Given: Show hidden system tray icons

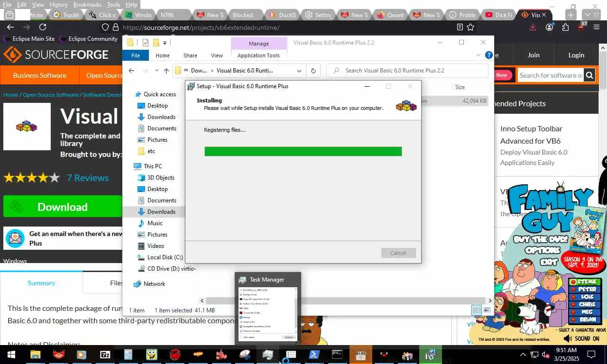Looking at the screenshot, I should 523,355.
